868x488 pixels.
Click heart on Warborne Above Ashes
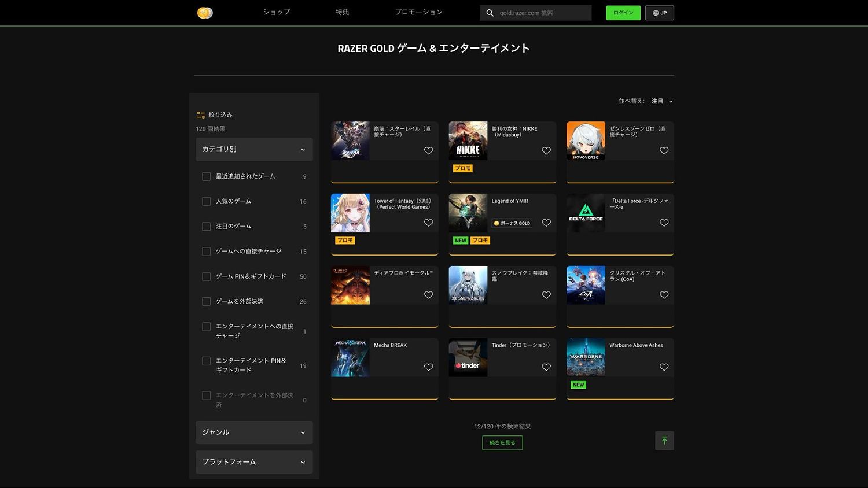tap(664, 367)
